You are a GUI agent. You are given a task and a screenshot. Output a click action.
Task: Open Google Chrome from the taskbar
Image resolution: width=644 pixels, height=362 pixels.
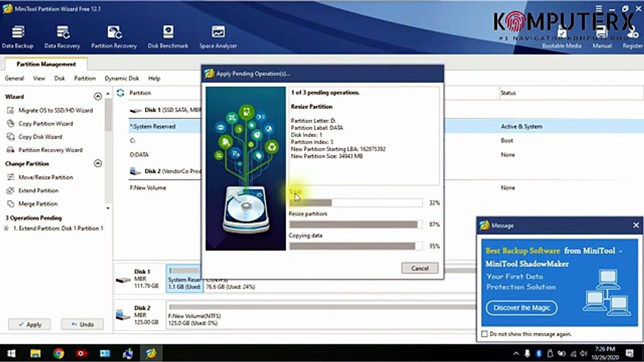[59, 353]
